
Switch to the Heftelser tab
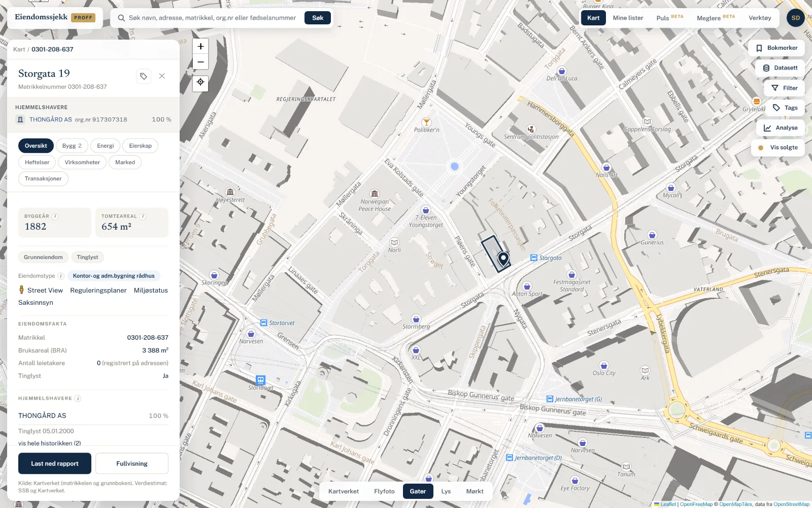point(37,163)
